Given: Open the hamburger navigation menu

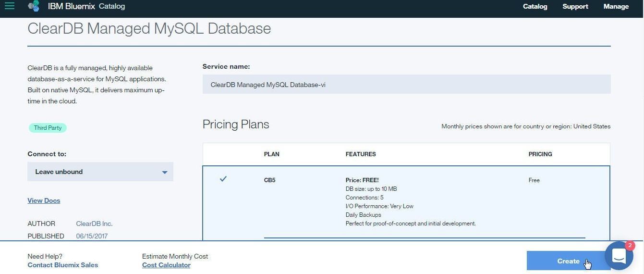Looking at the screenshot, I should point(9,6).
